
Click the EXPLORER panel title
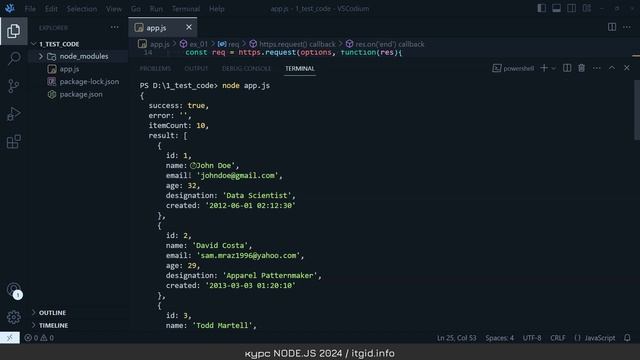(53, 28)
